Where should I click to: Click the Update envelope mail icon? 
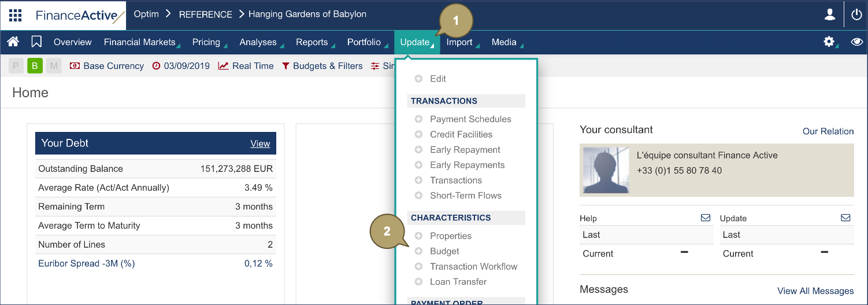point(845,218)
